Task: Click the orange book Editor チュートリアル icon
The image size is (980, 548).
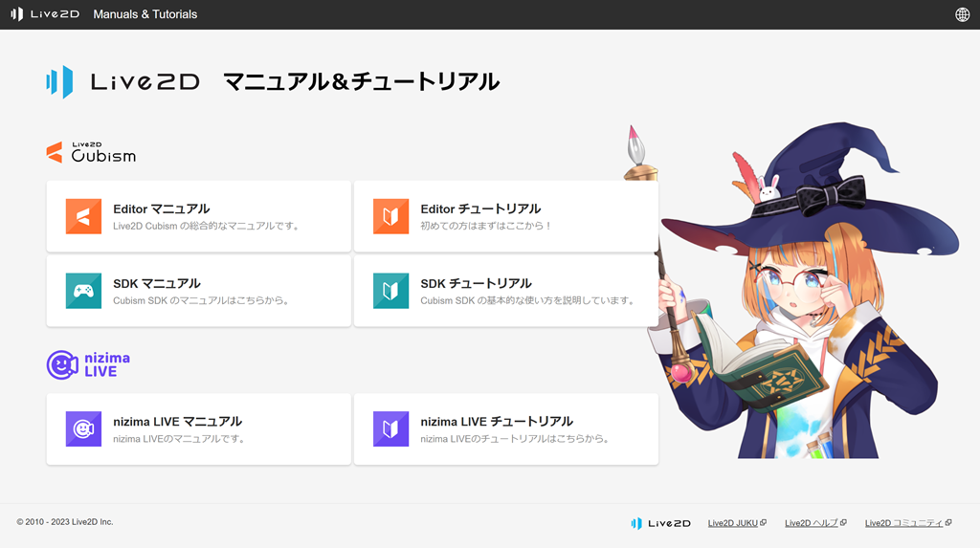Action: (x=390, y=216)
